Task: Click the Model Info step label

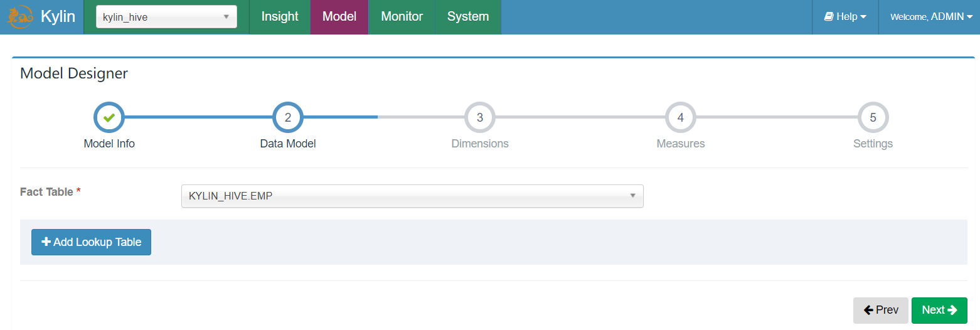Action: [x=109, y=144]
